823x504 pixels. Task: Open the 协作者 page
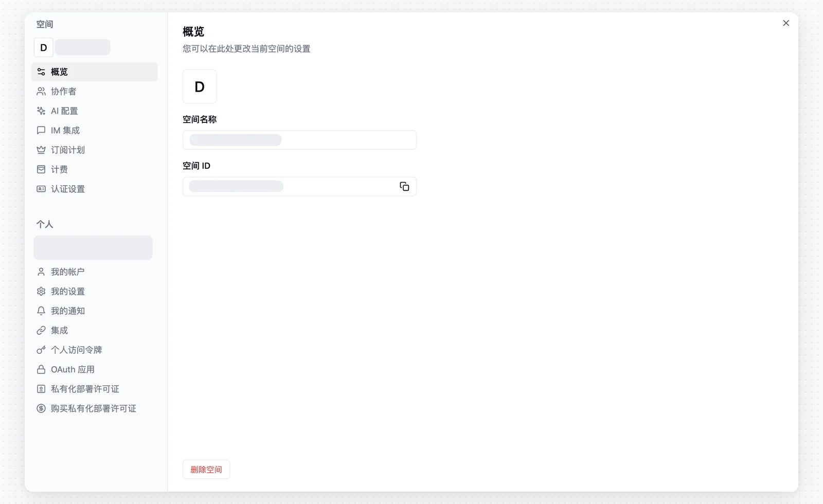(95, 92)
